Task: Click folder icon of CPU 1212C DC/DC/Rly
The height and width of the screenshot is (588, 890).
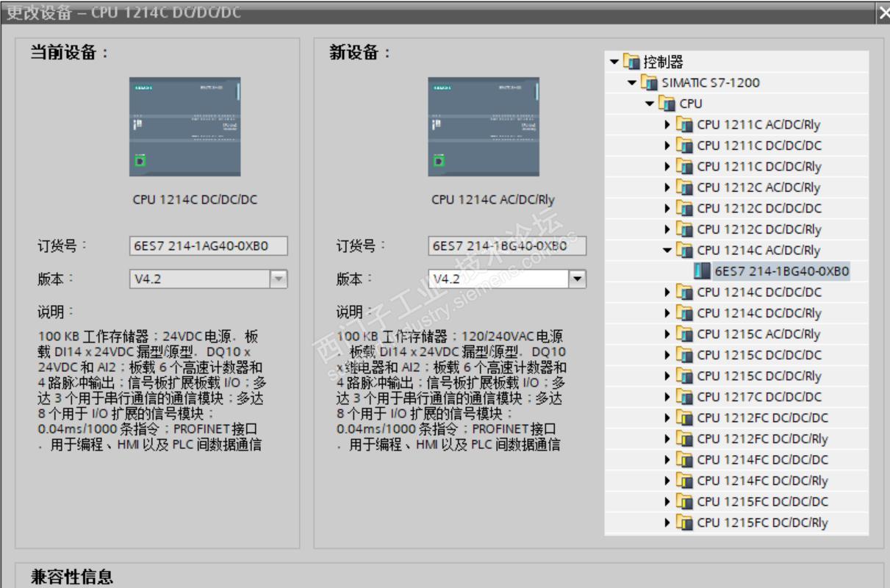Action: [684, 229]
